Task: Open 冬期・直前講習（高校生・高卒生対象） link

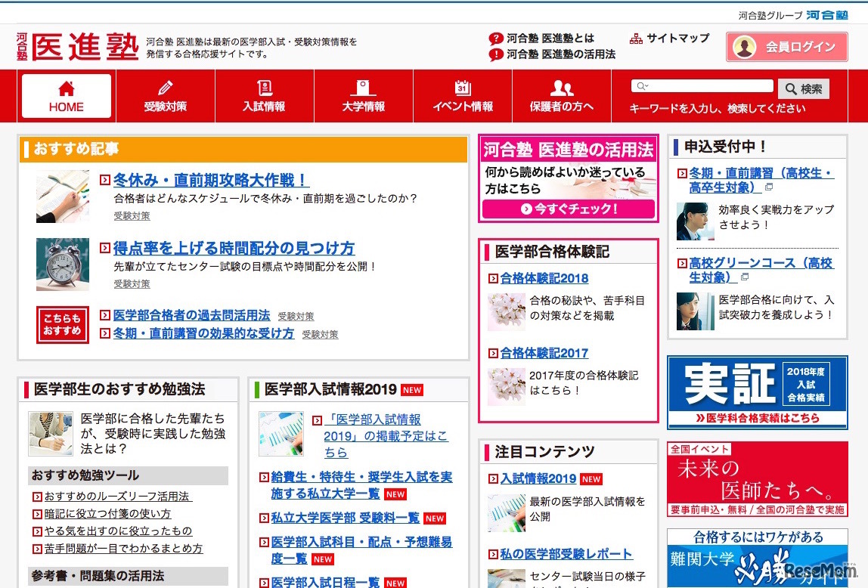Action: (x=761, y=181)
